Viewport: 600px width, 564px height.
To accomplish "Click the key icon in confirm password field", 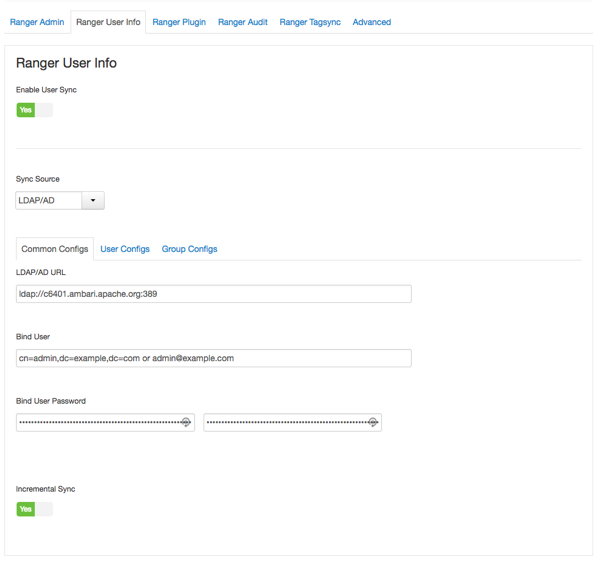I will (x=373, y=423).
